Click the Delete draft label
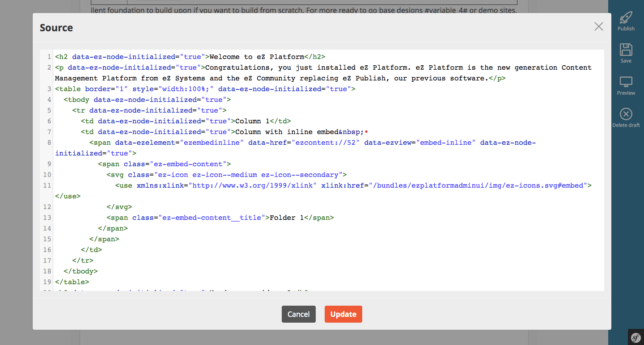This screenshot has width=644, height=345. click(626, 125)
